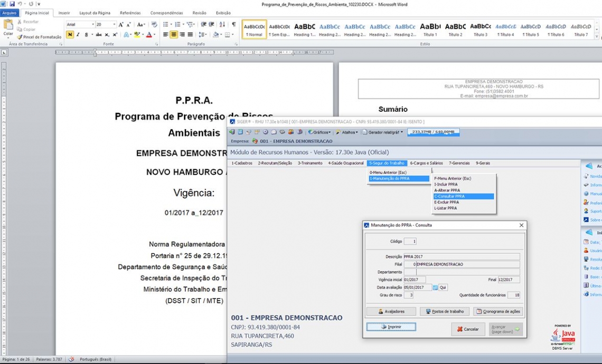Open the Arquivo tab in Word
Screen dimensions: 602x364
pyautogui.click(x=9, y=13)
